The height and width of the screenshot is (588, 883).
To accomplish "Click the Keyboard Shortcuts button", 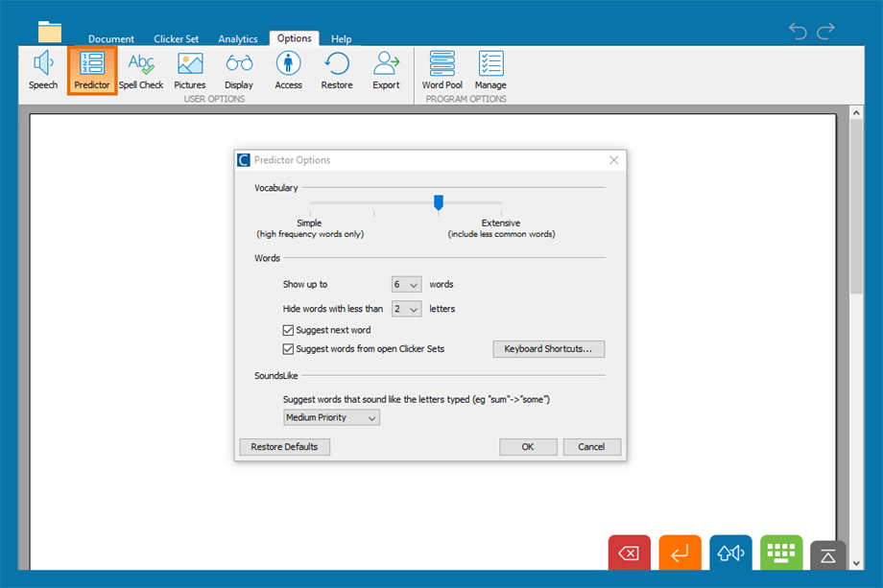I will 548,349.
